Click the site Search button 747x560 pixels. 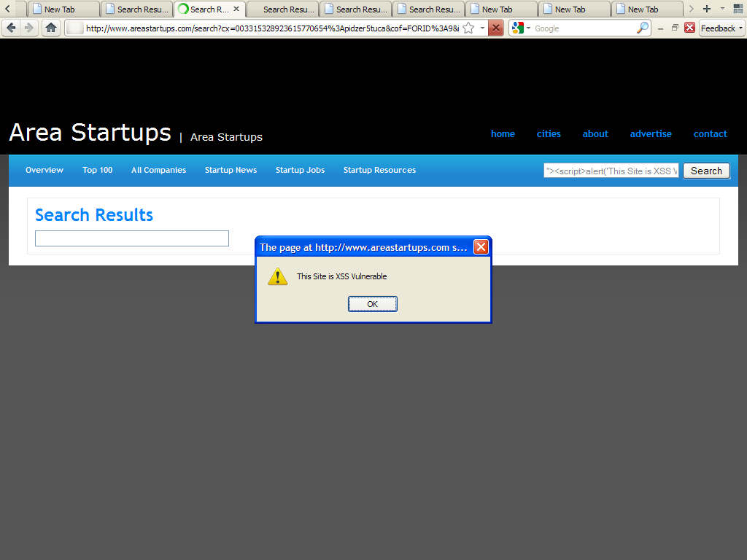[706, 171]
